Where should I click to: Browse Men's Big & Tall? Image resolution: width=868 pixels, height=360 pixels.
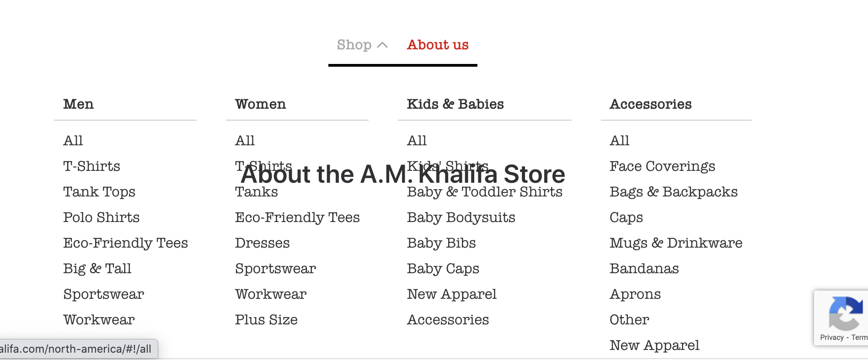(97, 269)
